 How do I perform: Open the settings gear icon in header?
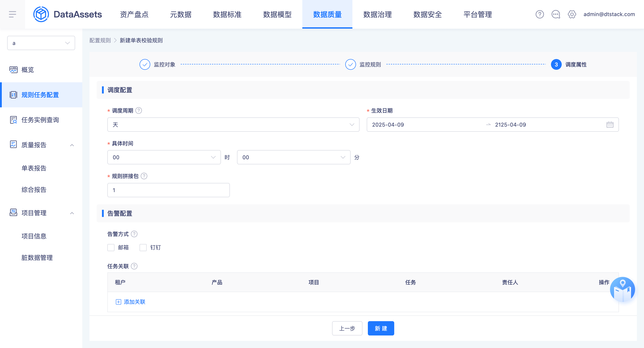click(x=572, y=14)
